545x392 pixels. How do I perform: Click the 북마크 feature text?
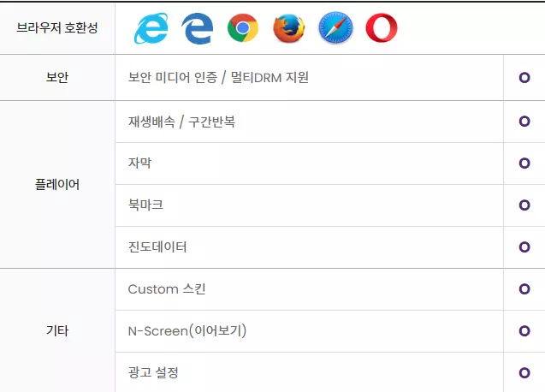point(145,205)
